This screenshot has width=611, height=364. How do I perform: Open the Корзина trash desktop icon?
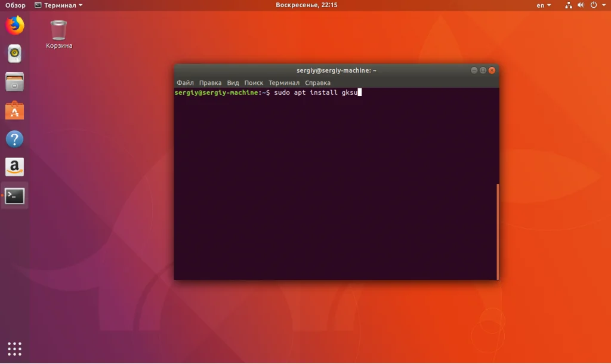point(59,35)
